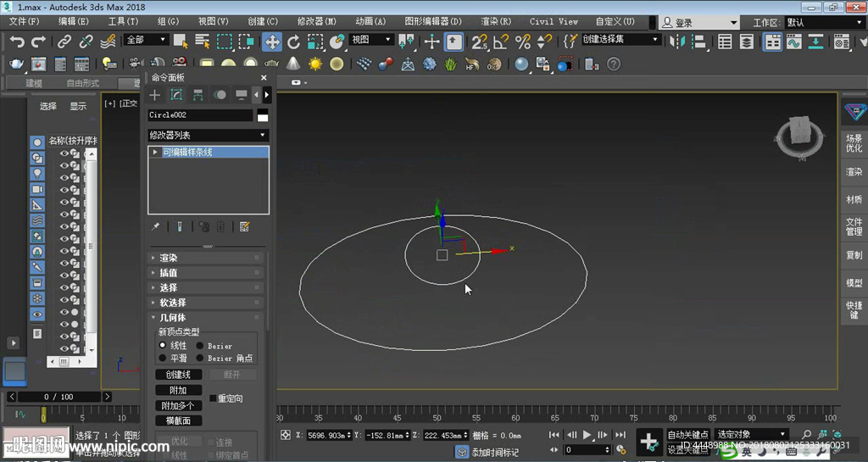Switch to the Create panel plus icon

[x=154, y=95]
